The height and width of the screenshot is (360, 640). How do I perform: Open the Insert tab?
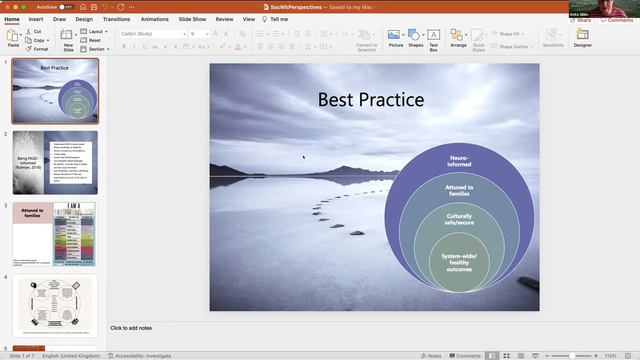tap(36, 19)
